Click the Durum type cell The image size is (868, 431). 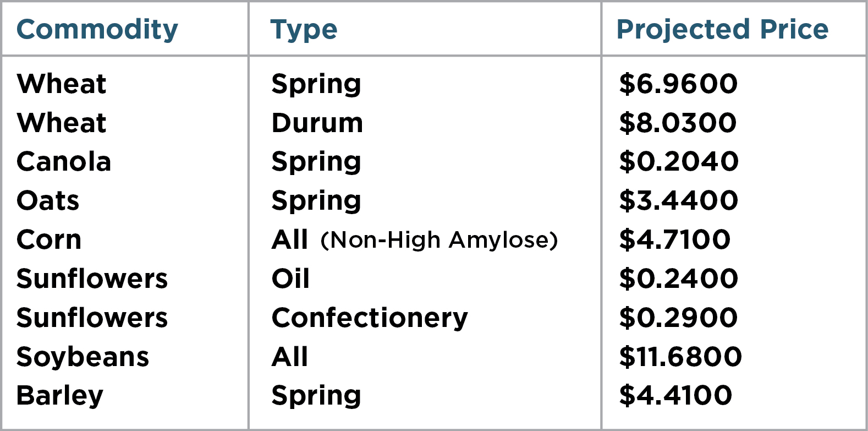tap(317, 123)
